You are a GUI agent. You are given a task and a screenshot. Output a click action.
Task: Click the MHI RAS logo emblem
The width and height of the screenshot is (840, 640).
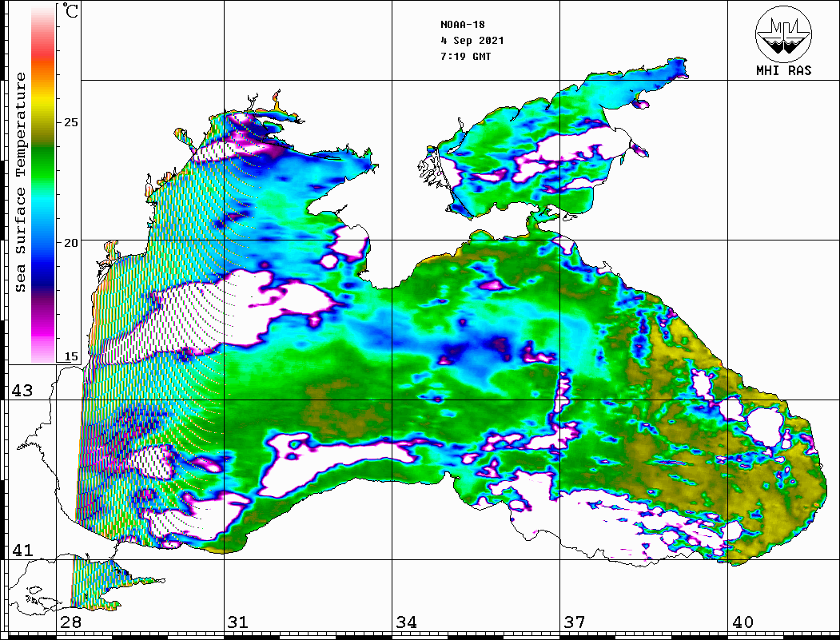pyautogui.click(x=784, y=34)
